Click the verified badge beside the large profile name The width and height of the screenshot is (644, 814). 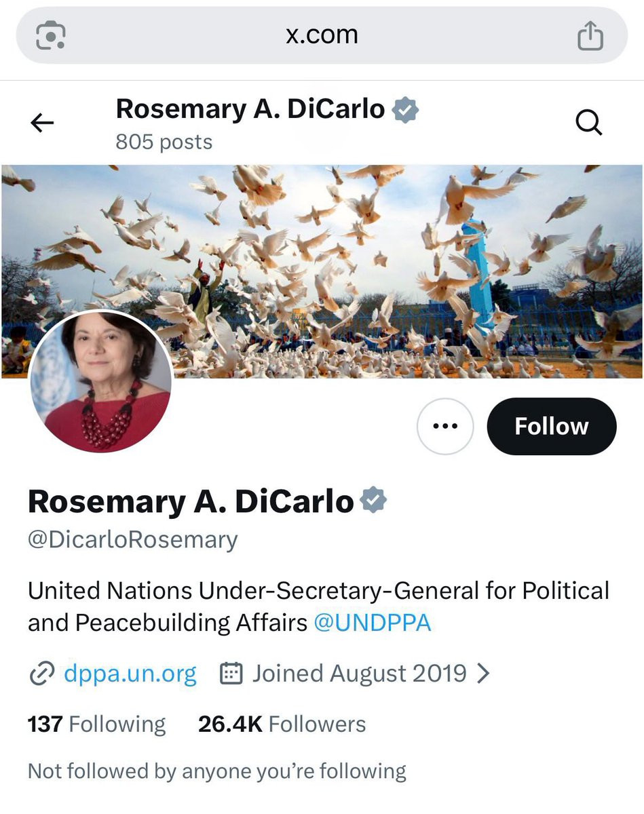373,501
